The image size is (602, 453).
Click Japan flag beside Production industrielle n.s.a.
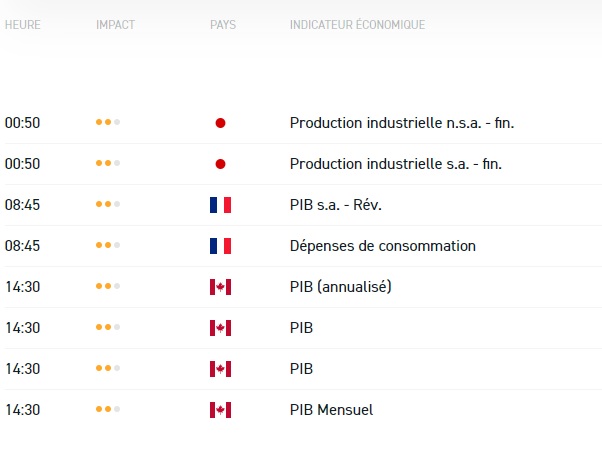click(220, 123)
